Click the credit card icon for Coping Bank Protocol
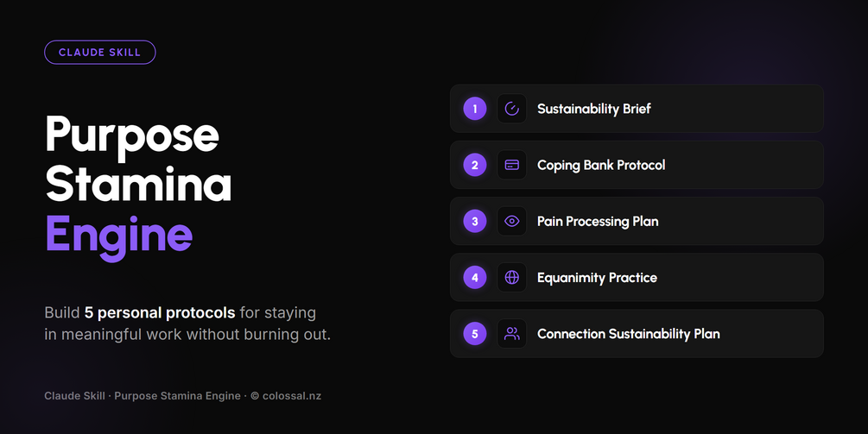 511,165
